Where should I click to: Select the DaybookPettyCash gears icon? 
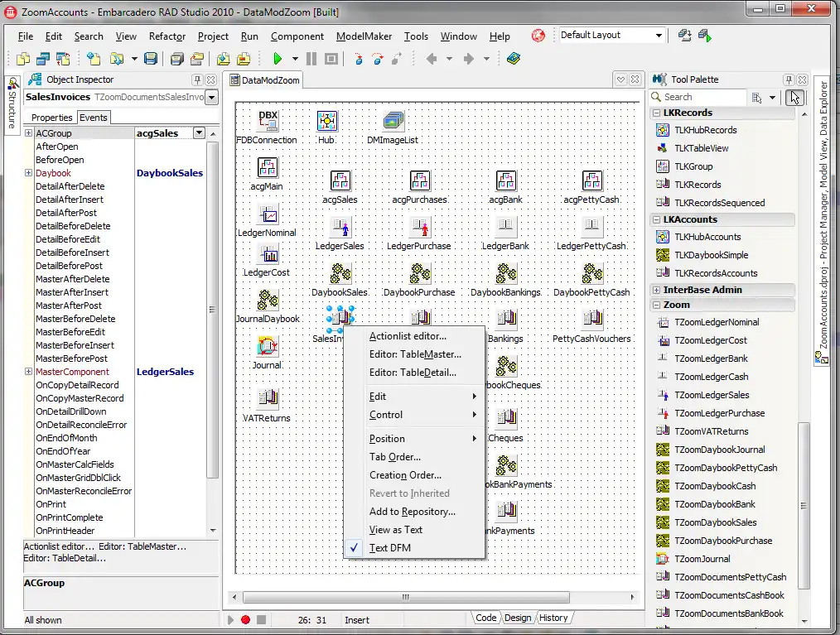click(x=592, y=273)
